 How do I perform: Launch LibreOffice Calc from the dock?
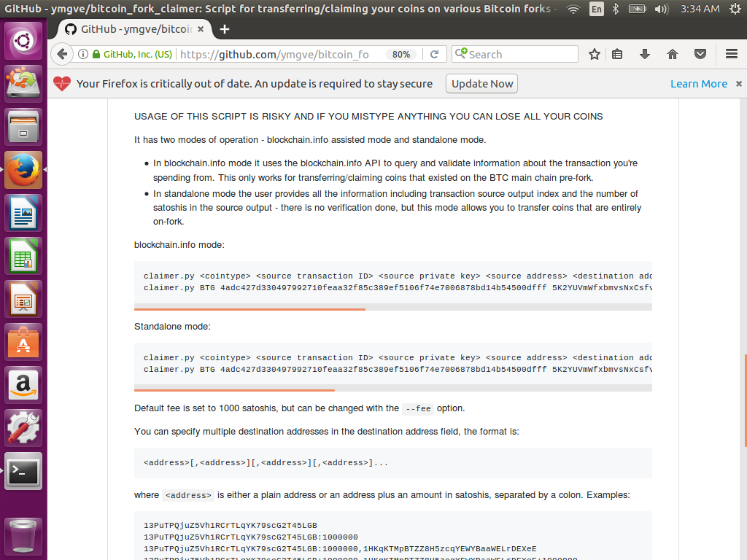point(23,256)
